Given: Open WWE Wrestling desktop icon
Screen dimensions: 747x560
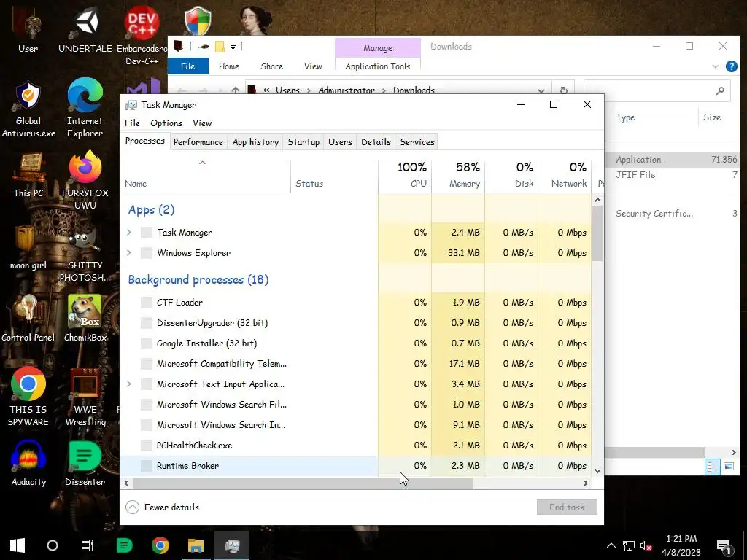Looking at the screenshot, I should coord(85,396).
